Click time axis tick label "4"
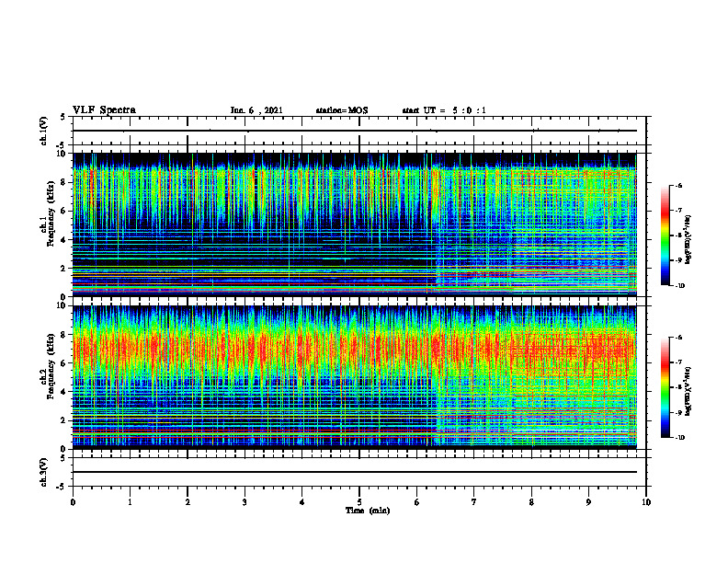The image size is (728, 563). pos(301,502)
